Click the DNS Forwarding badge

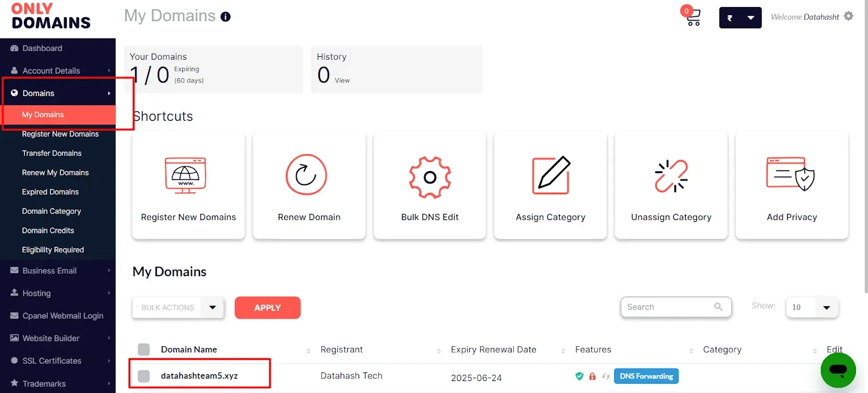646,376
